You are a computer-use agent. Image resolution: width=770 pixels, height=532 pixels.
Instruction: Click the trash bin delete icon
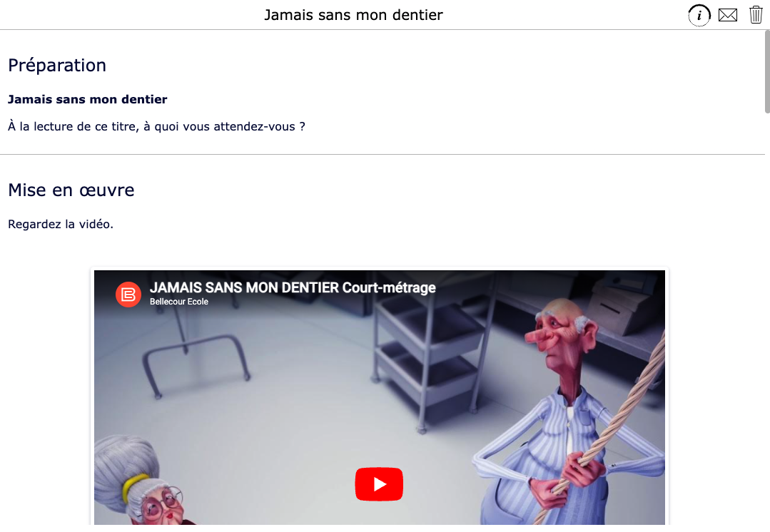coord(756,15)
